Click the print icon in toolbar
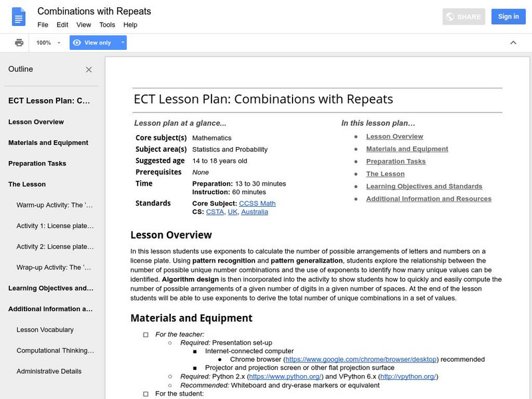532x399 pixels. pos(19,43)
